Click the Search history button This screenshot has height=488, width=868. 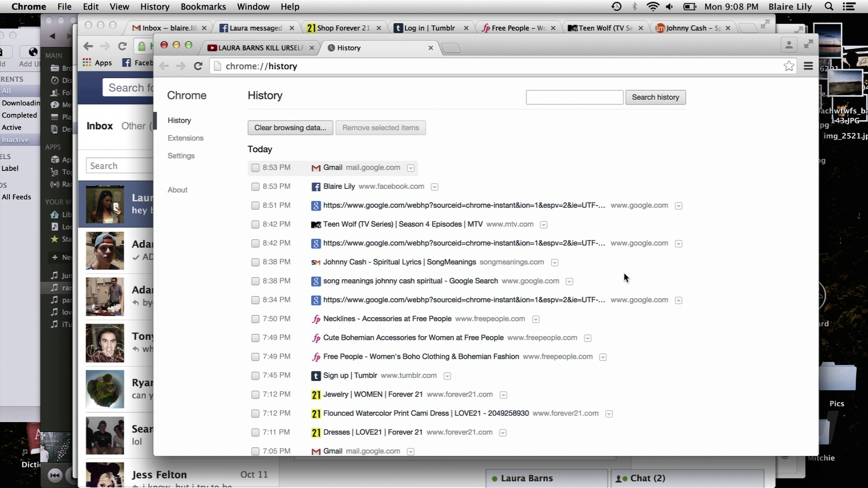(656, 97)
